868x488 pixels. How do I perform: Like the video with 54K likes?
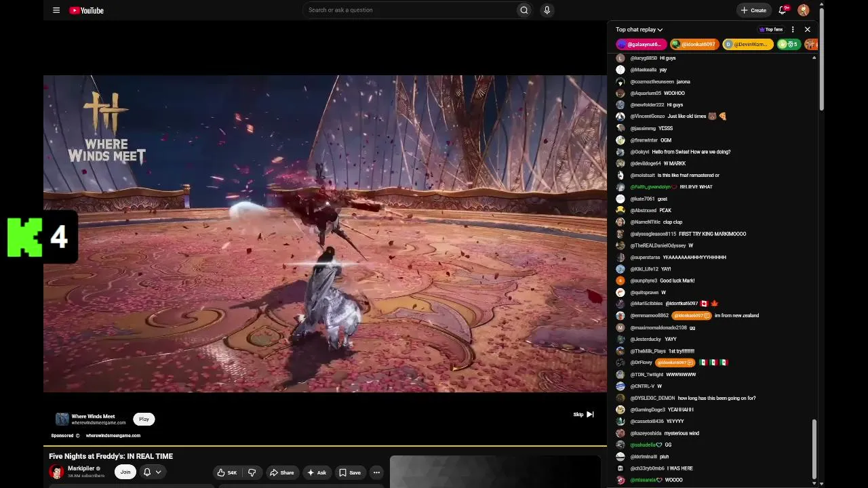click(227, 472)
